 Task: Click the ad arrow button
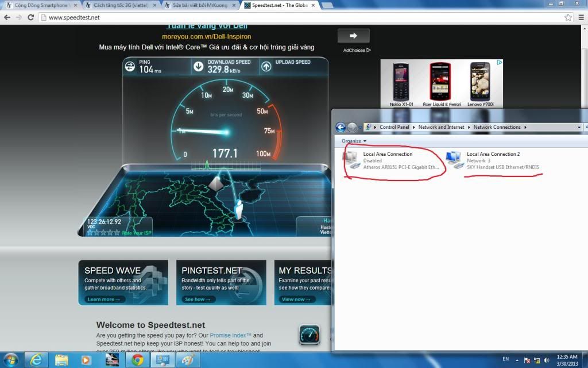[353, 36]
